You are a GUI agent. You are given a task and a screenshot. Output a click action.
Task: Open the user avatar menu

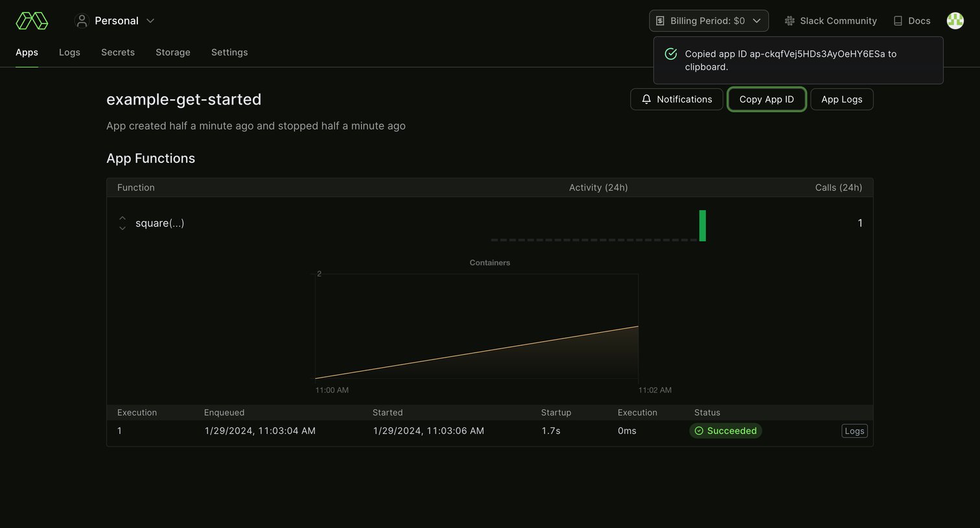[x=955, y=21]
